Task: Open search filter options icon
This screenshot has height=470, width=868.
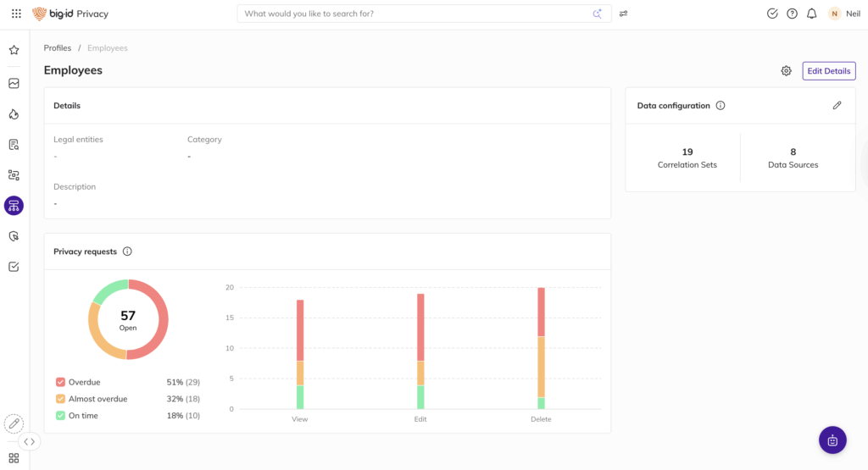Action: click(624, 14)
